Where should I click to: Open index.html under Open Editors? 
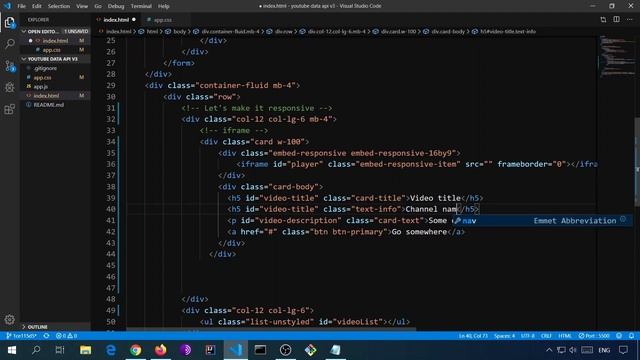(56, 41)
